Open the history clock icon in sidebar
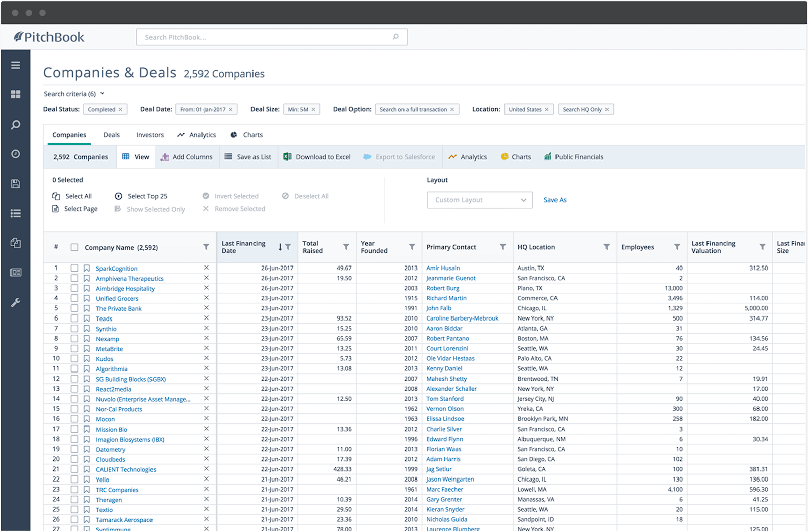Screen dimensions: 808x532 coord(16,154)
